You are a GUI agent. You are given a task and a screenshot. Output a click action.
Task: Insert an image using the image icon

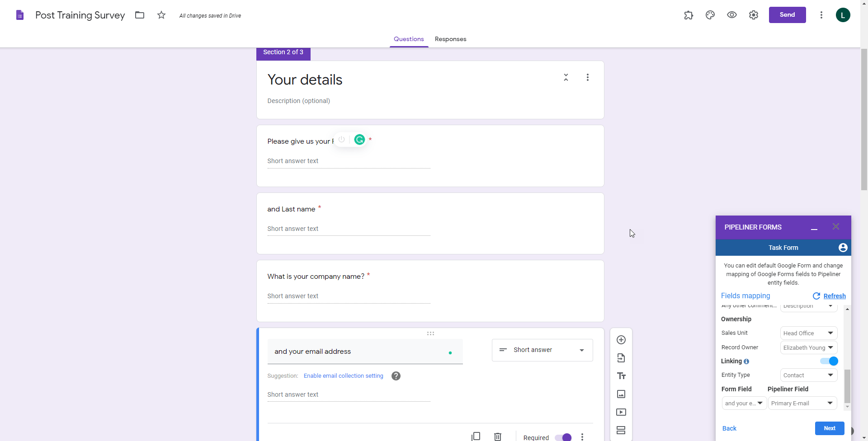coord(621,394)
